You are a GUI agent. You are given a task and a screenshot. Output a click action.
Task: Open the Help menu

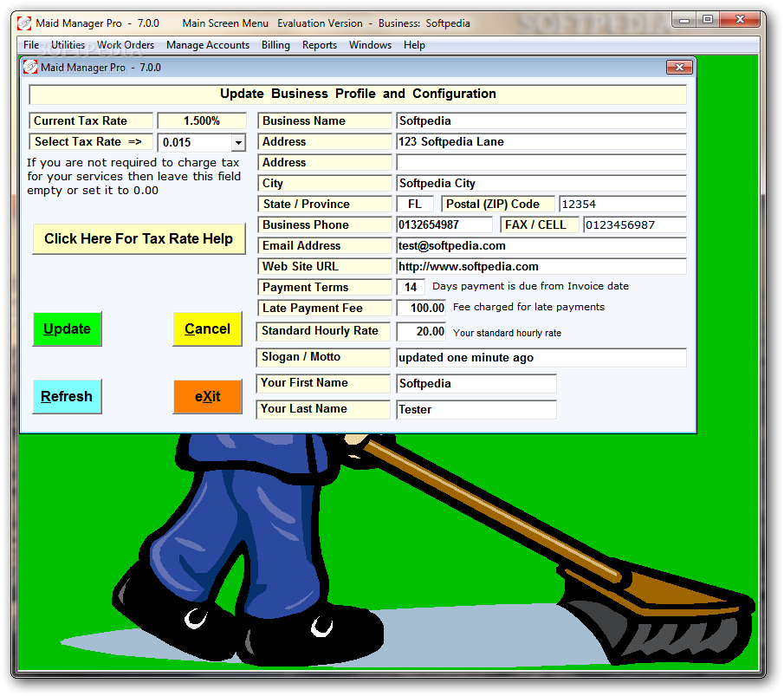[414, 45]
